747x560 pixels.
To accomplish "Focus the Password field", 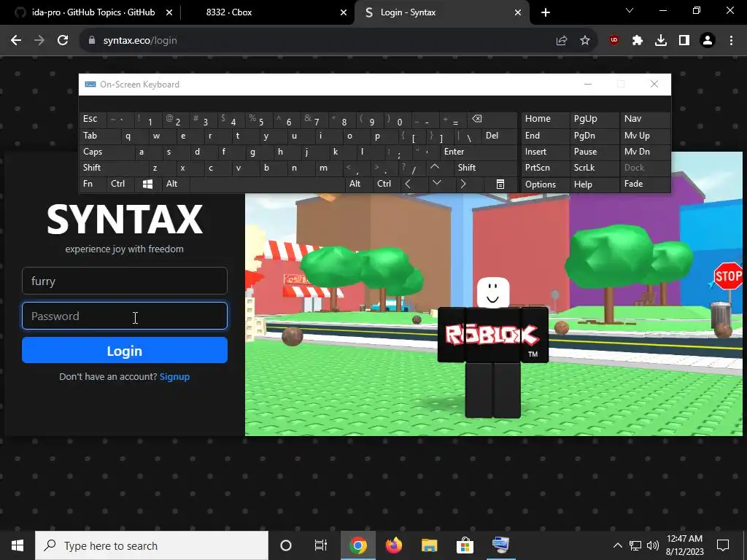I will point(124,316).
